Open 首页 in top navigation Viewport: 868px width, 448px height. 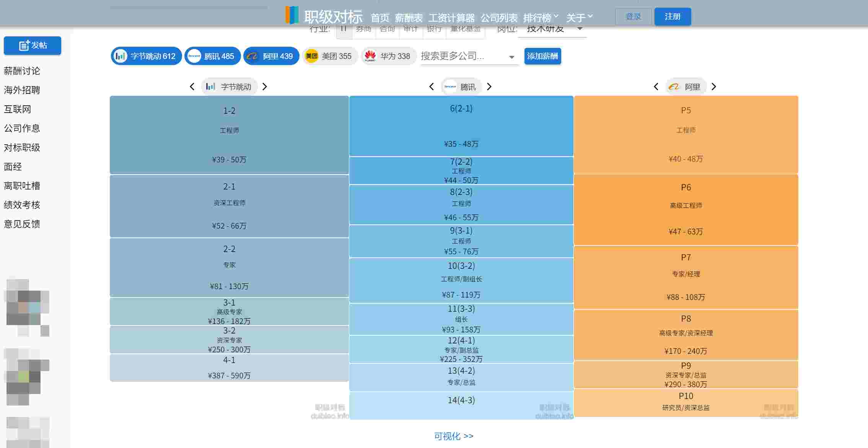pos(380,18)
